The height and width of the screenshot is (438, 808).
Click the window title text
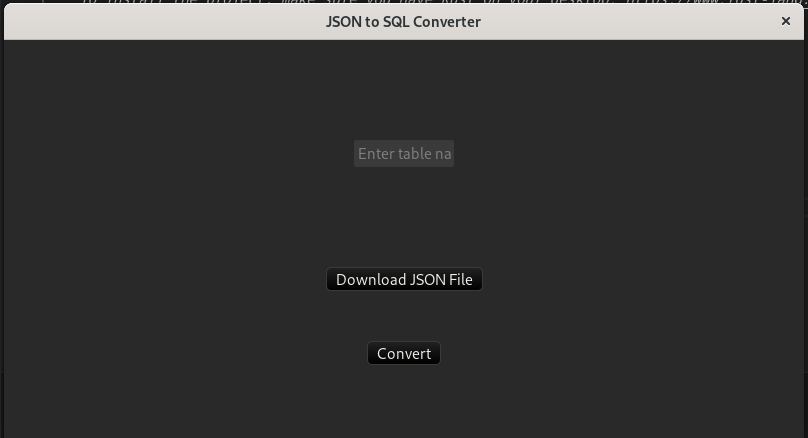pos(403,22)
